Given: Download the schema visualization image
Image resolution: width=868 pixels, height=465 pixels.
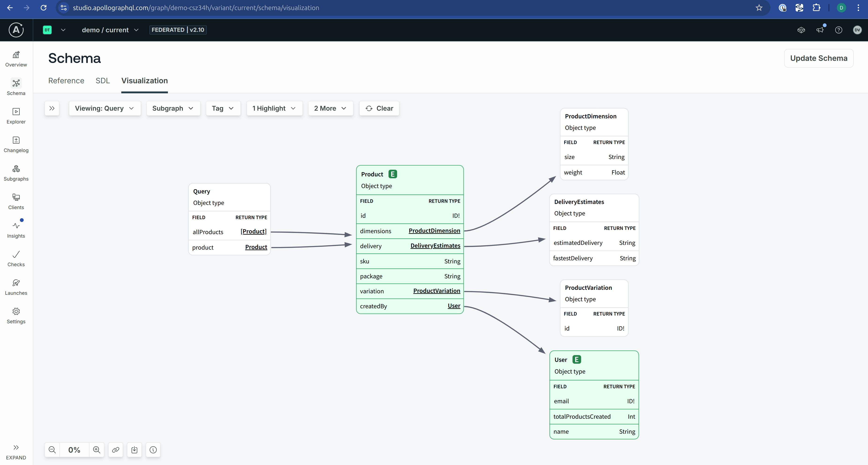Looking at the screenshot, I should tap(134, 450).
